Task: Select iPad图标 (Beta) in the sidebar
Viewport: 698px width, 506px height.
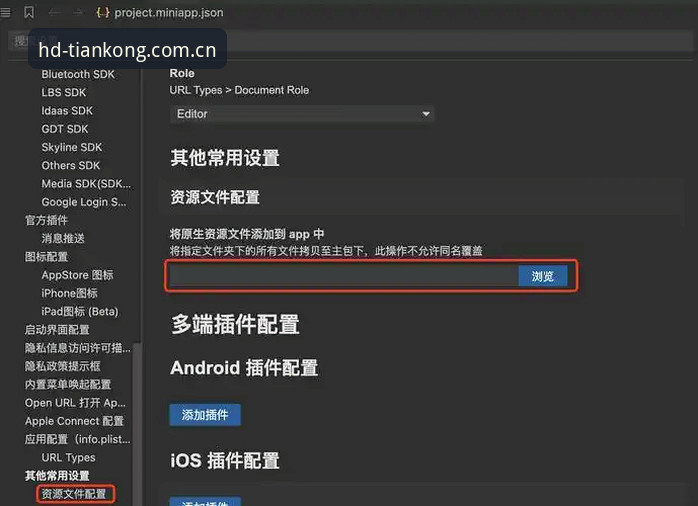Action: [80, 312]
